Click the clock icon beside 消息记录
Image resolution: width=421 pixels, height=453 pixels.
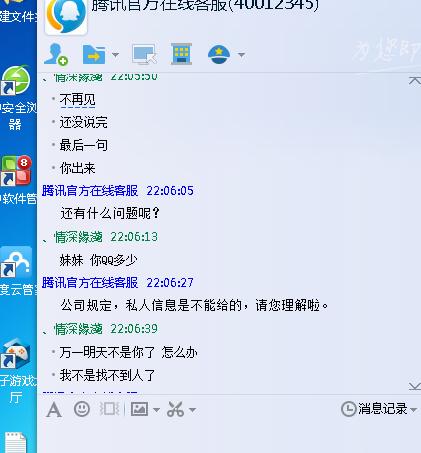[349, 409]
